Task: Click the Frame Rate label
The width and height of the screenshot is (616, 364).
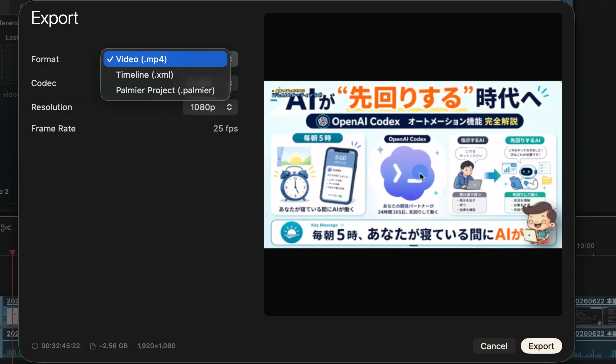Action: (x=53, y=129)
